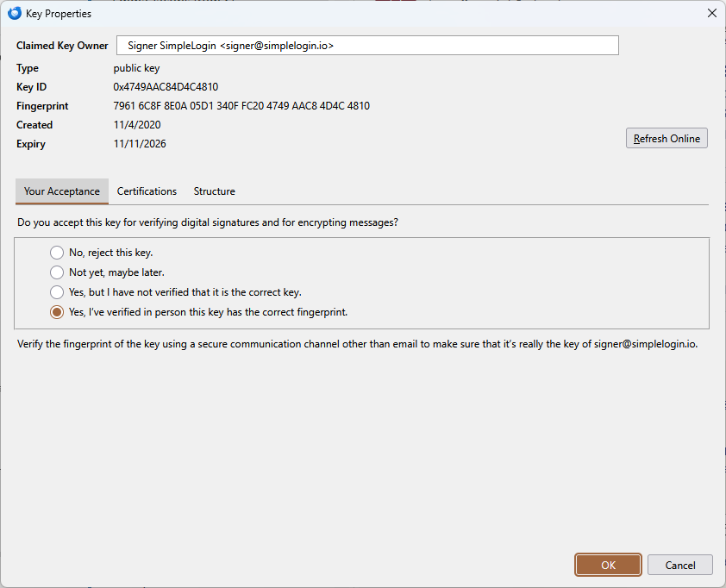Click the fingerprint verification instructions text
726x588 pixels.
click(x=357, y=344)
